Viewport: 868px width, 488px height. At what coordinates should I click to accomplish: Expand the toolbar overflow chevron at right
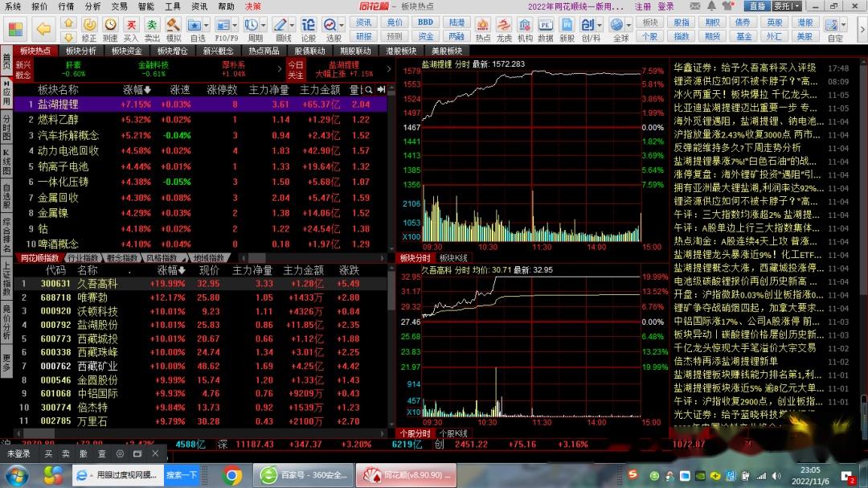(x=862, y=30)
